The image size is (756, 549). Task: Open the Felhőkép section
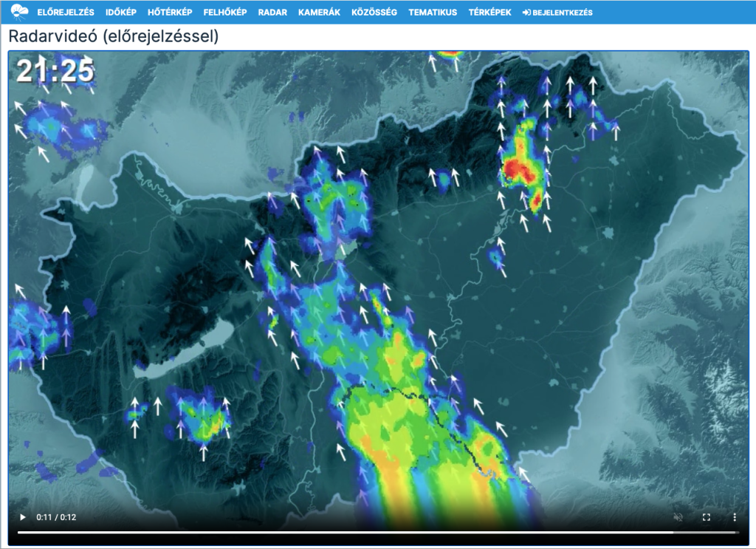[x=225, y=13]
